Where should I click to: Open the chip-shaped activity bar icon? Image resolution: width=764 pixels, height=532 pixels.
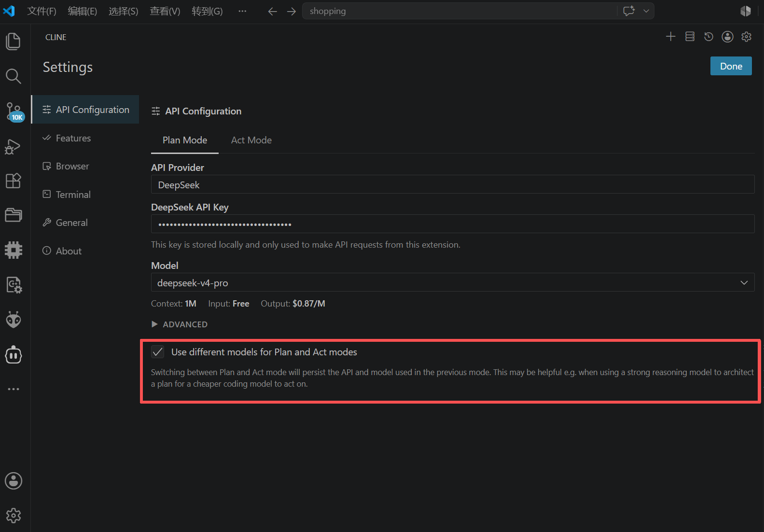tap(14, 250)
